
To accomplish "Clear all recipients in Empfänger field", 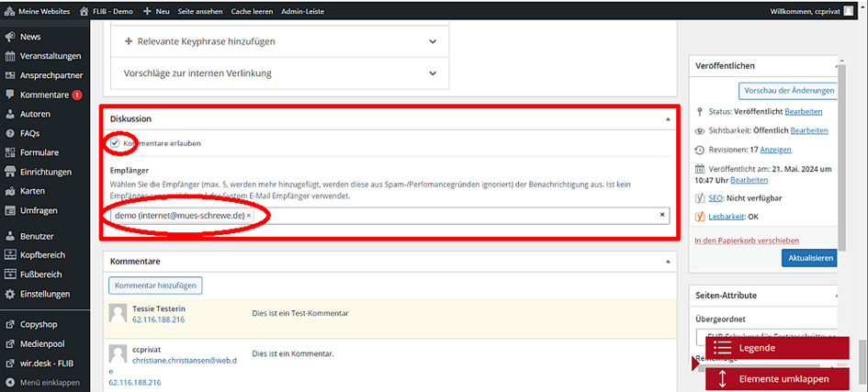I will pyautogui.click(x=661, y=215).
